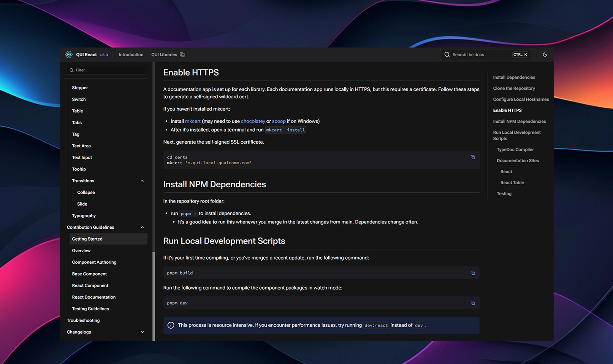This screenshot has height=364, width=613.
Task: Click the QUI React logo icon
Action: 69,55
